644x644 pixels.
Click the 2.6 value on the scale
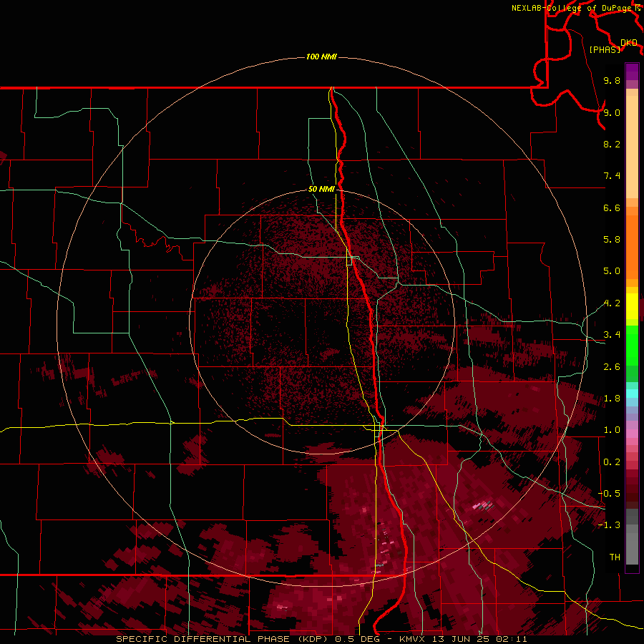(x=612, y=367)
